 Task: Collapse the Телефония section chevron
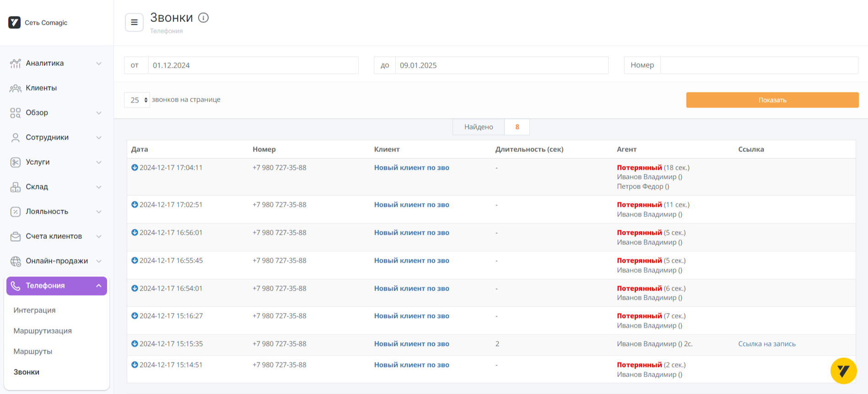pos(99,286)
